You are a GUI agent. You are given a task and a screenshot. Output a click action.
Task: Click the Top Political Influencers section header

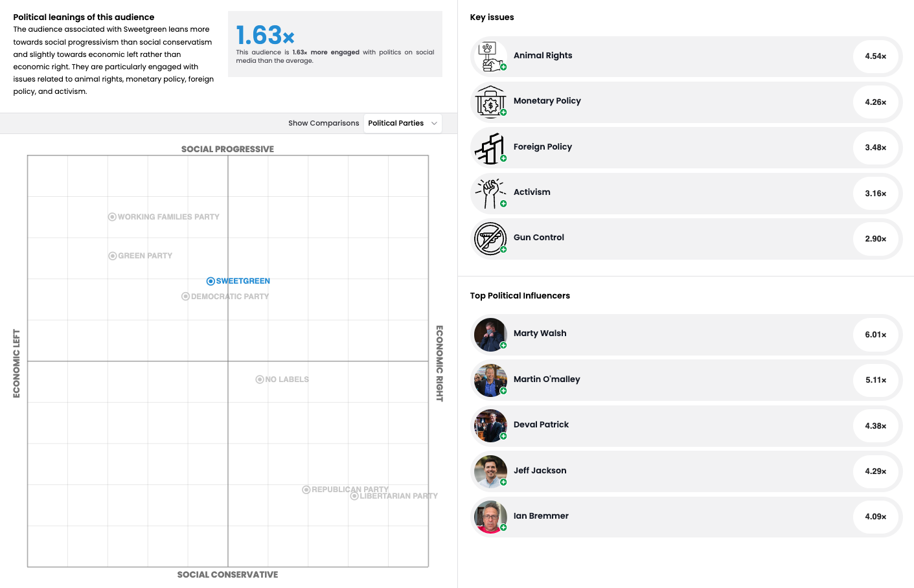[520, 295]
